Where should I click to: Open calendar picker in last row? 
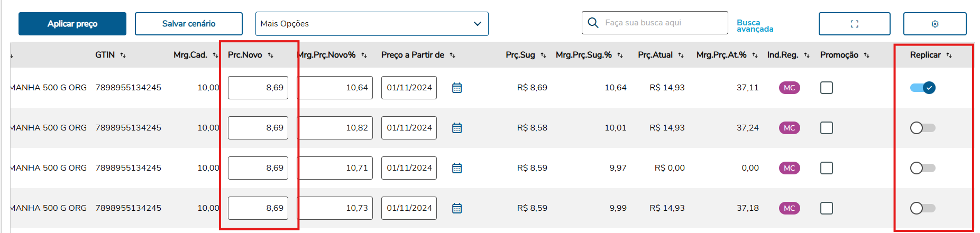(457, 208)
